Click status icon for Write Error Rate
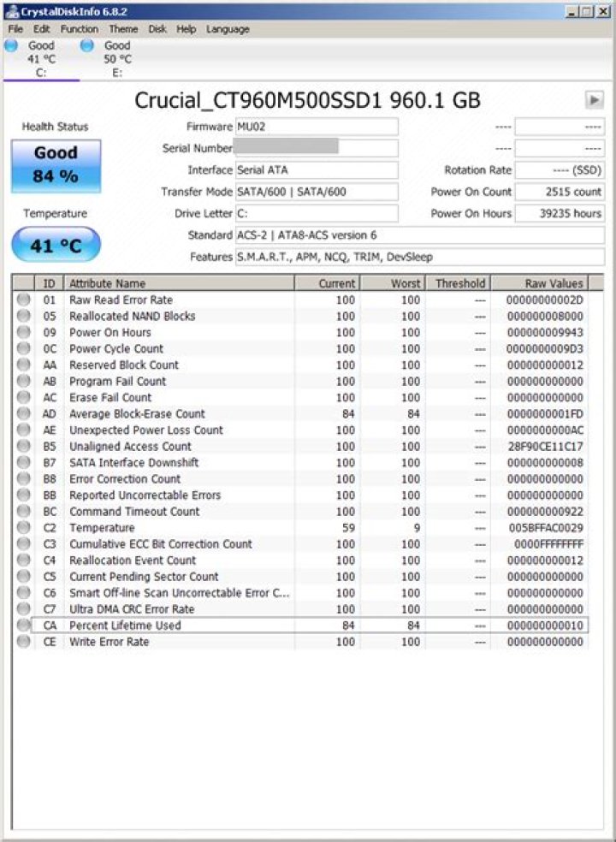 tap(23, 642)
